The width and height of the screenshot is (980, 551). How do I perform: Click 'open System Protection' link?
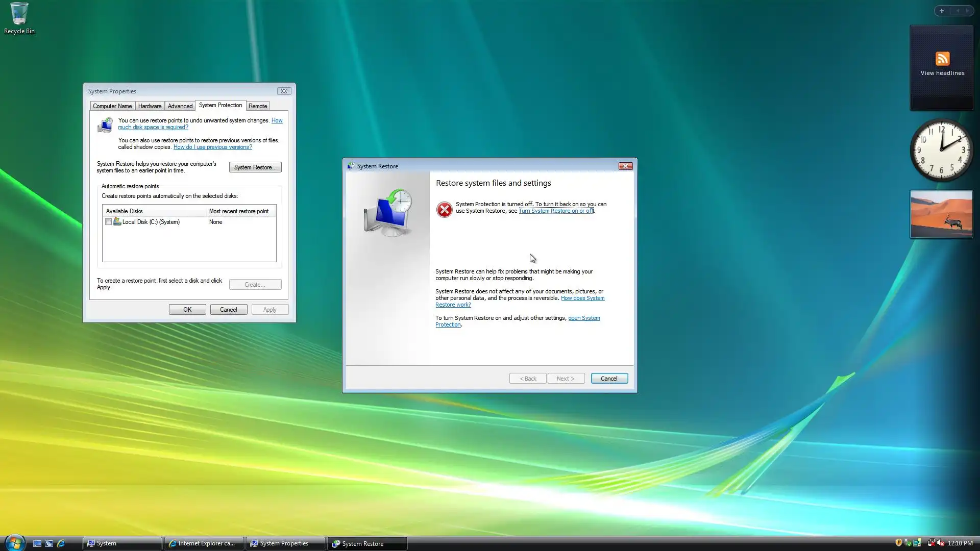pyautogui.click(x=583, y=318)
